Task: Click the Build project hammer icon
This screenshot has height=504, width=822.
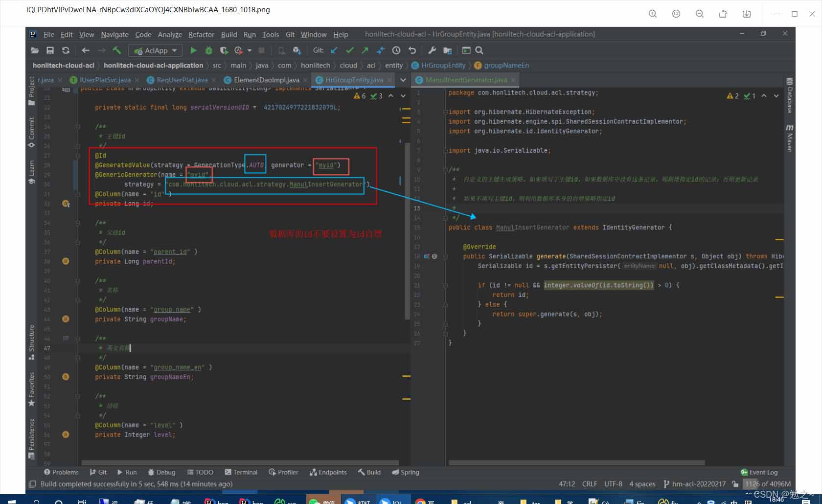Action: (116, 50)
